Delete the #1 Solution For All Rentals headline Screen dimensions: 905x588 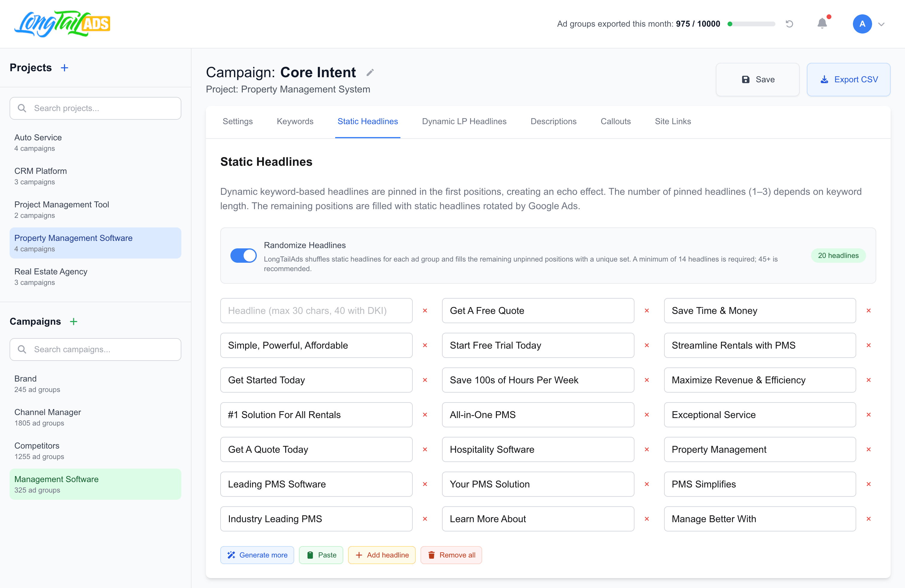coord(425,415)
